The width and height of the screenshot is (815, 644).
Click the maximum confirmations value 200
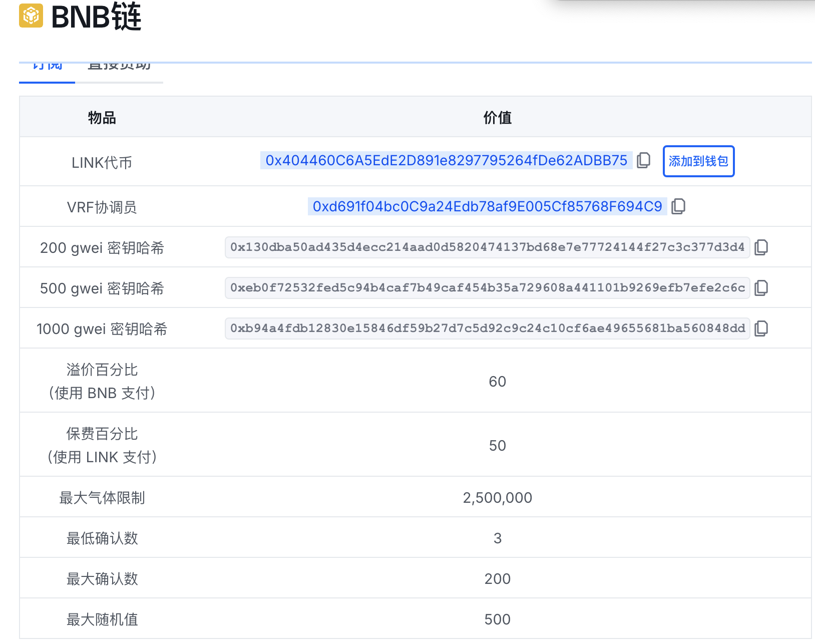pyautogui.click(x=497, y=579)
